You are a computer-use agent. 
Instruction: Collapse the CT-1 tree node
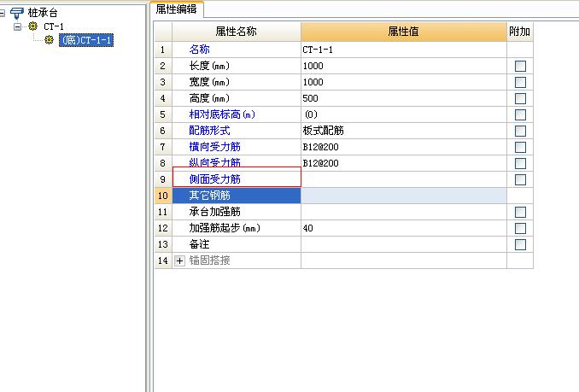17,26
